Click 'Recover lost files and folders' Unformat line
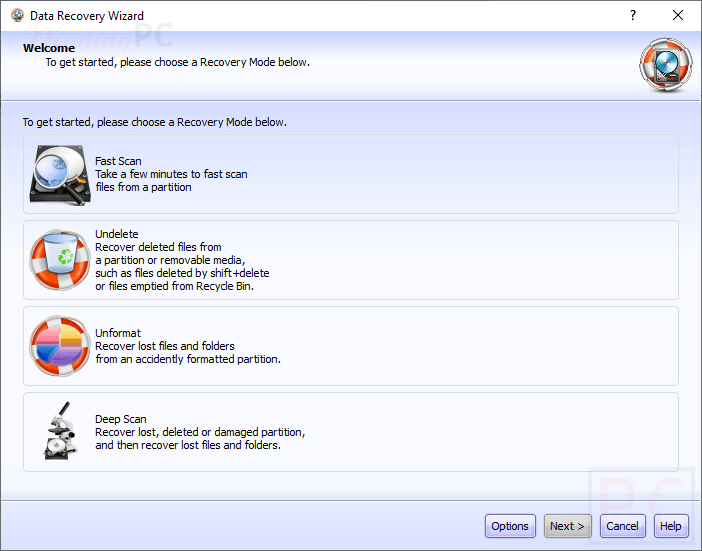 click(165, 346)
